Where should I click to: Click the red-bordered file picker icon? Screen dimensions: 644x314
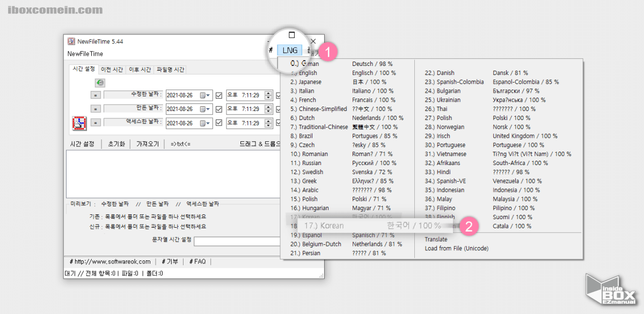pyautogui.click(x=79, y=123)
